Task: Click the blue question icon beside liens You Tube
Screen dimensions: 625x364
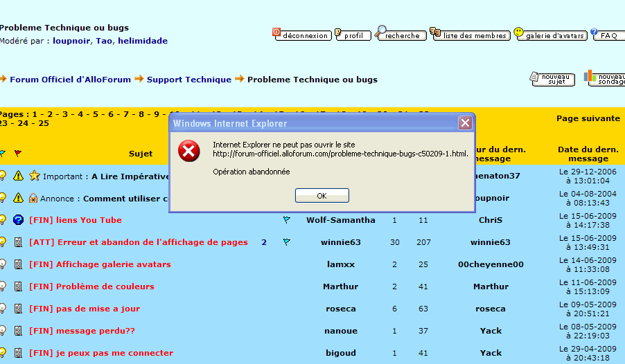Action: (19, 220)
